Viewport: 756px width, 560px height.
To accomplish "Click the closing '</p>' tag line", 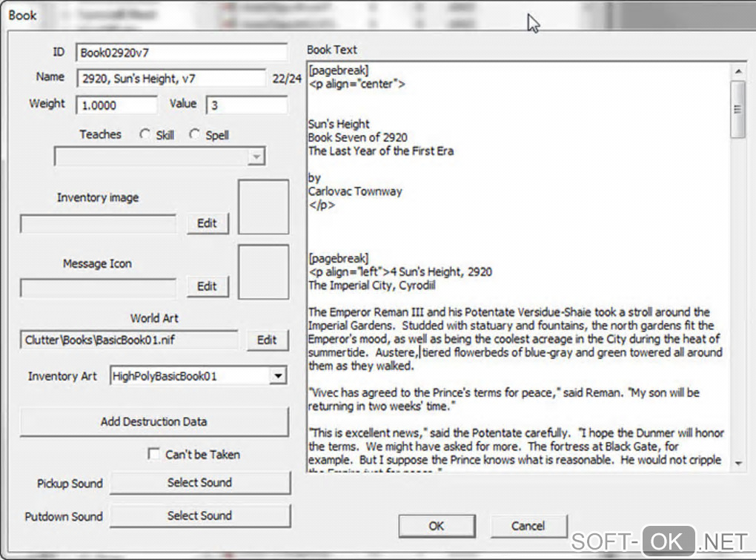I will [x=322, y=205].
